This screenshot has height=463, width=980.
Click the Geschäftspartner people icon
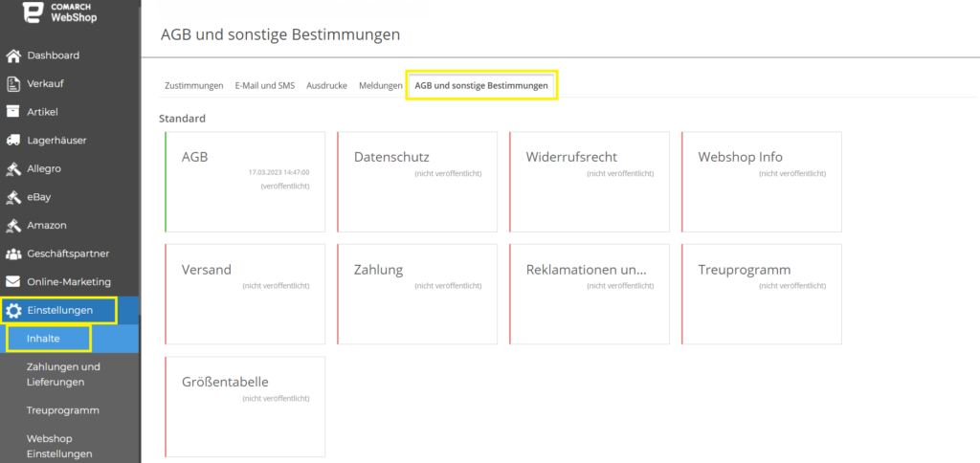click(13, 254)
